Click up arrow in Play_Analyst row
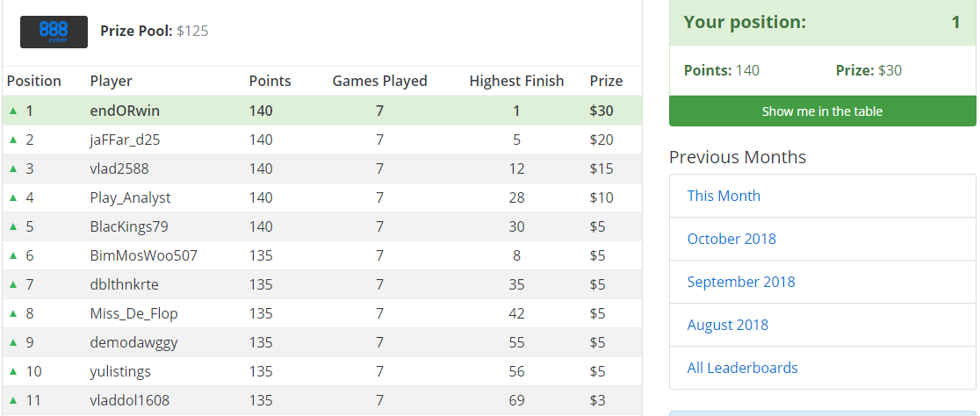Screen dimensions: 980x416 pos(13,198)
